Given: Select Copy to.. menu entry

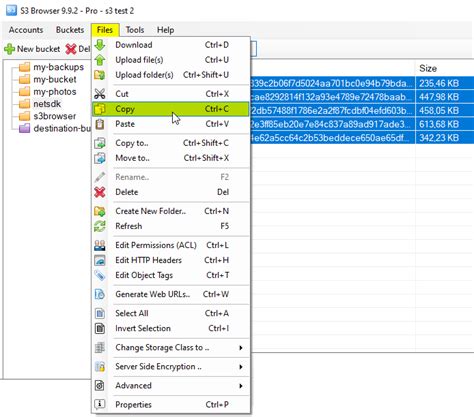Looking at the screenshot, I should click(171, 143).
